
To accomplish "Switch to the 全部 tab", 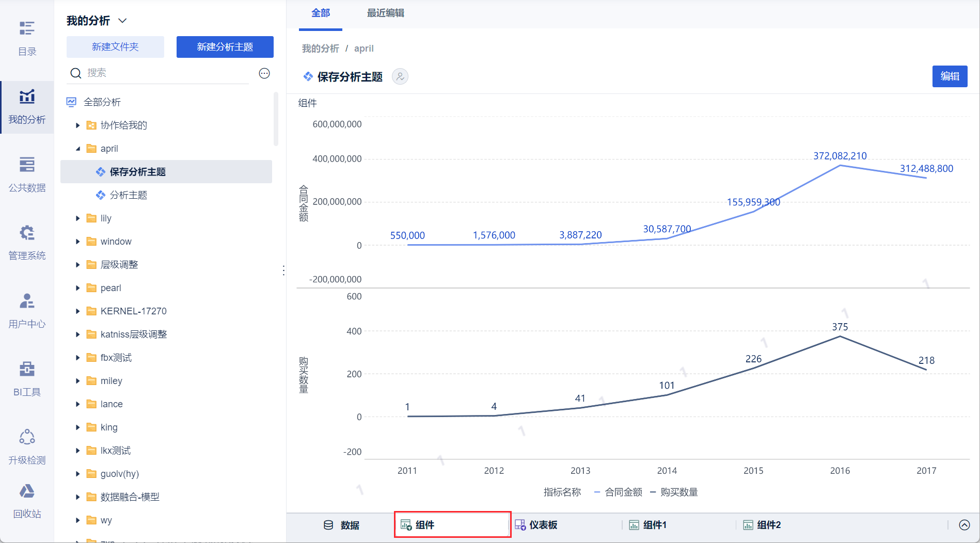I will (x=321, y=13).
